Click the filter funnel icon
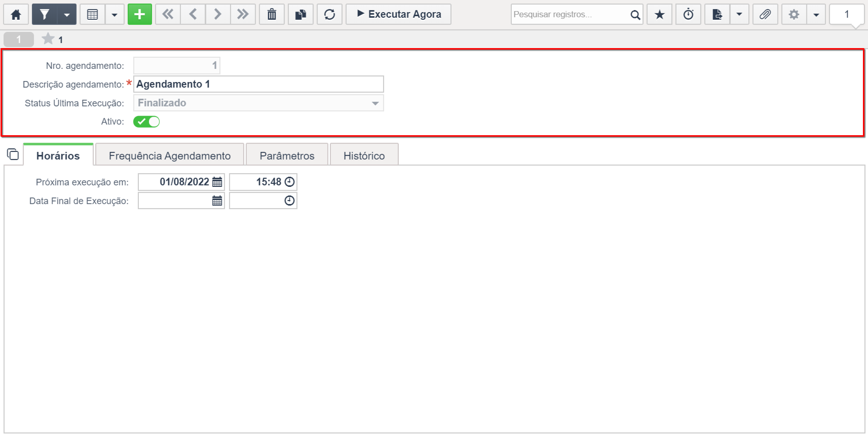The height and width of the screenshot is (436, 868). pos(45,14)
